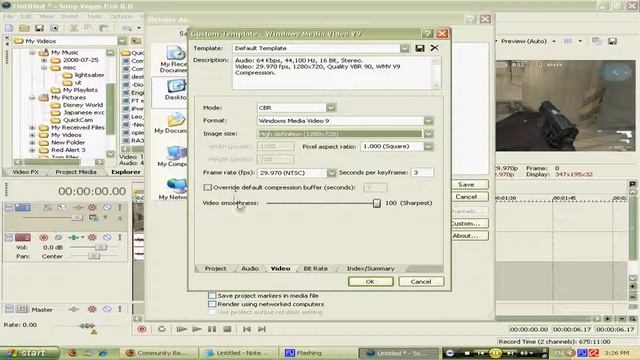Image resolution: width=640 pixels, height=360 pixels.
Task: Click the audio track Vol slider
Action: pos(100,247)
